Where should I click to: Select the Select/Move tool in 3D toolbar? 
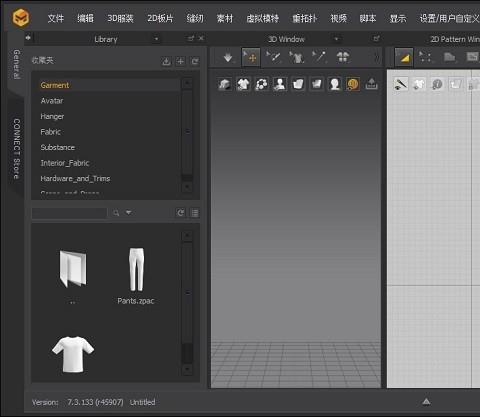coord(251,57)
